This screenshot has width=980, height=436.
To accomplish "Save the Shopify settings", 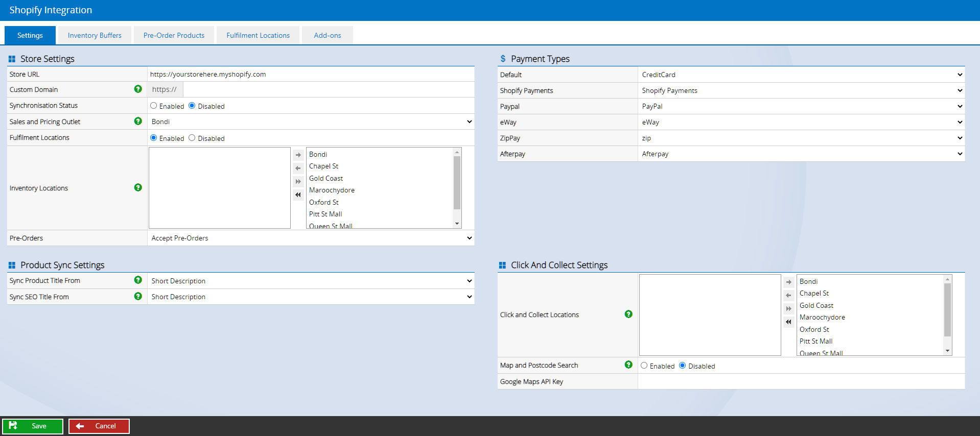I will pyautogui.click(x=33, y=426).
